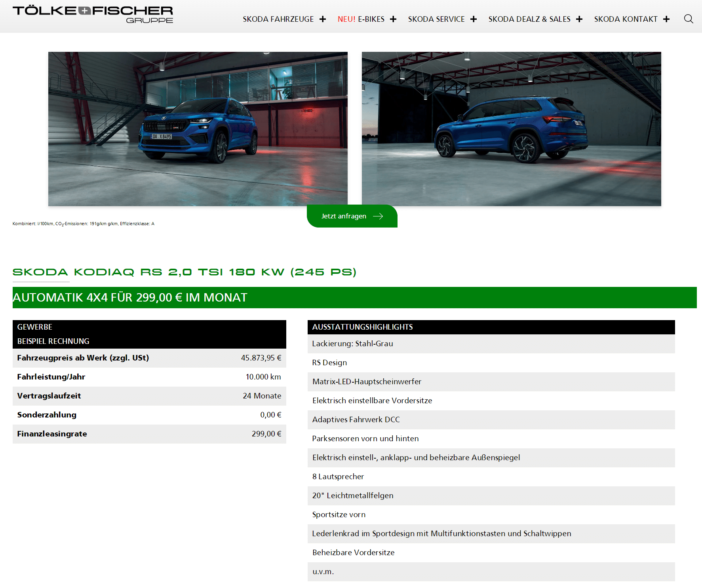
Task: Expand the plus next to SKODA KONTAKT
Action: tap(666, 19)
